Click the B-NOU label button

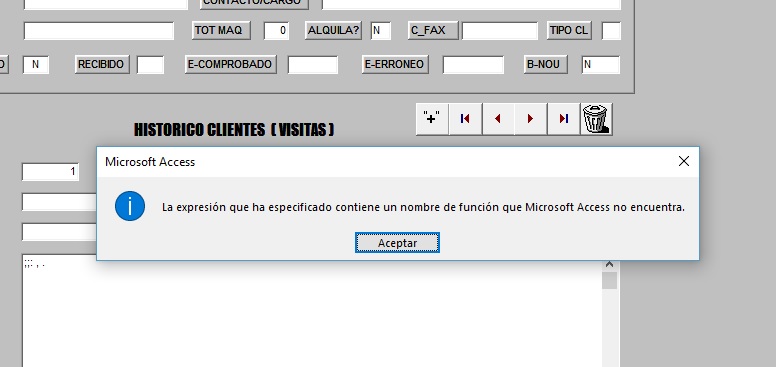[x=545, y=64]
